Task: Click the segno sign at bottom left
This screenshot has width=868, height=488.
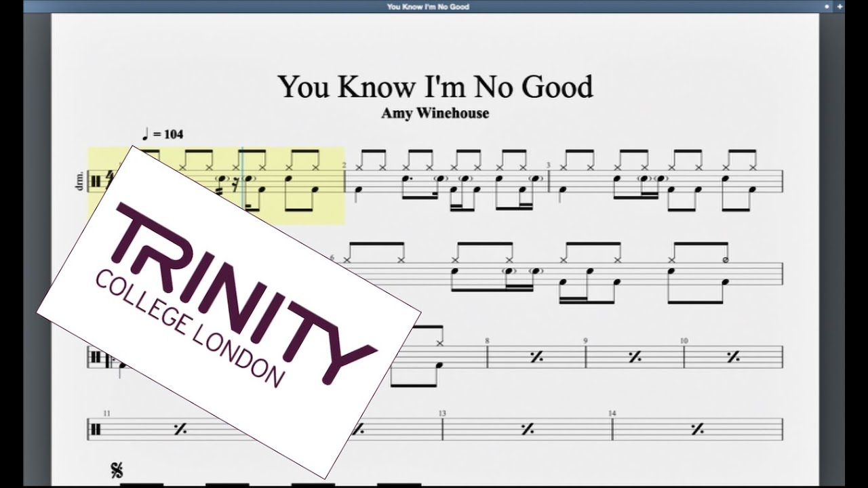Action: (x=117, y=470)
